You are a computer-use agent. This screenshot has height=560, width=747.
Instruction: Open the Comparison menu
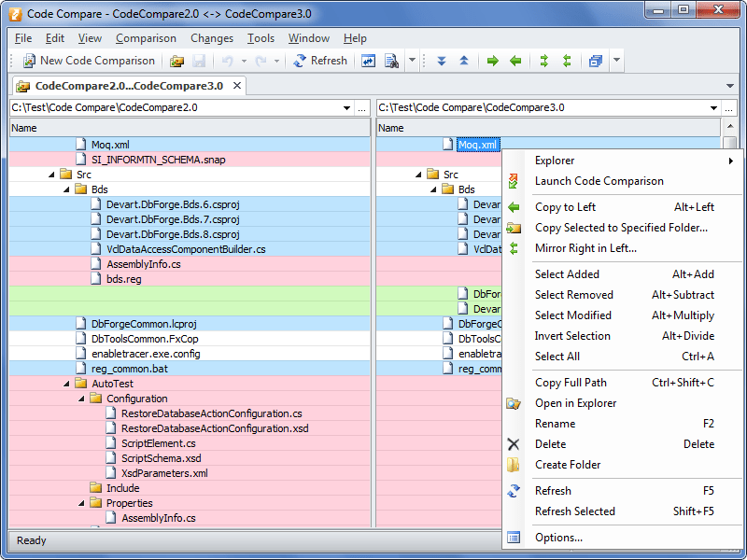click(x=146, y=38)
